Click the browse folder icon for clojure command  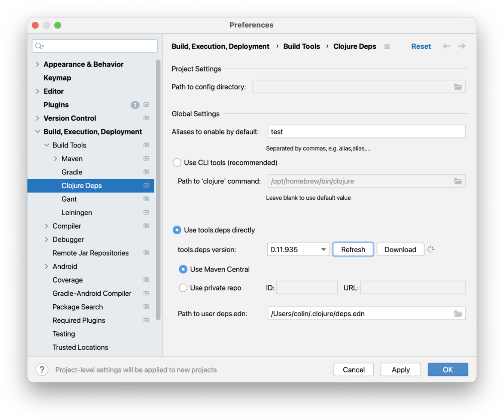[x=458, y=181]
